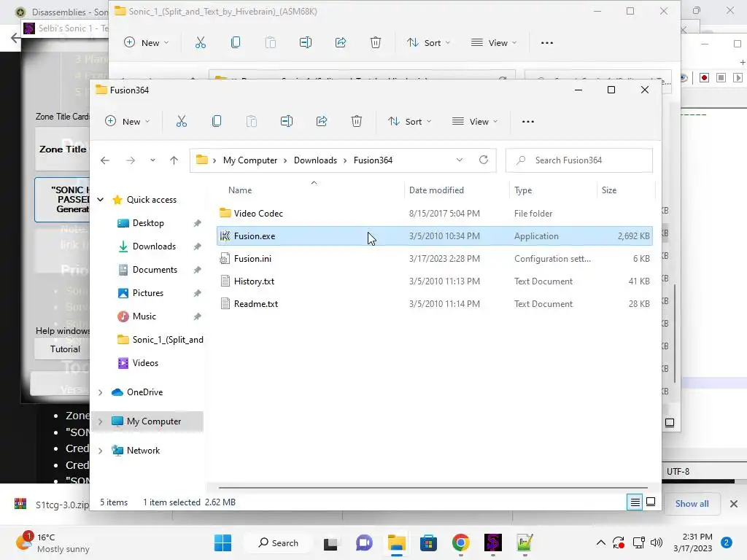Expand OneDrive tree node
The width and height of the screenshot is (747, 560).
[101, 392]
